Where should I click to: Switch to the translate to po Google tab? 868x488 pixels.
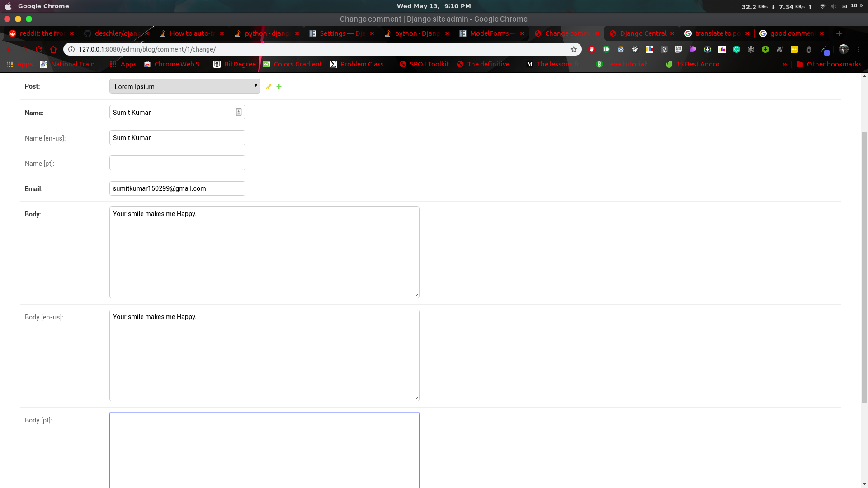tap(717, 33)
